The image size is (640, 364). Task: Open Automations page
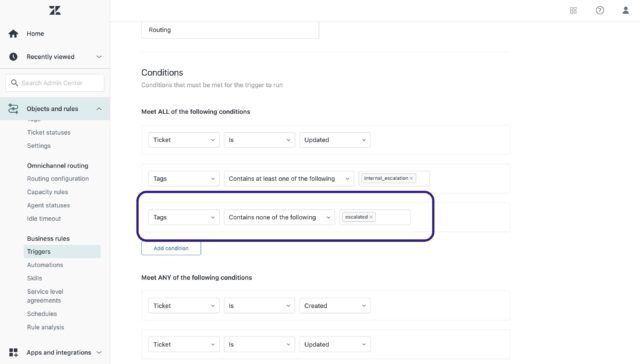coord(45,265)
